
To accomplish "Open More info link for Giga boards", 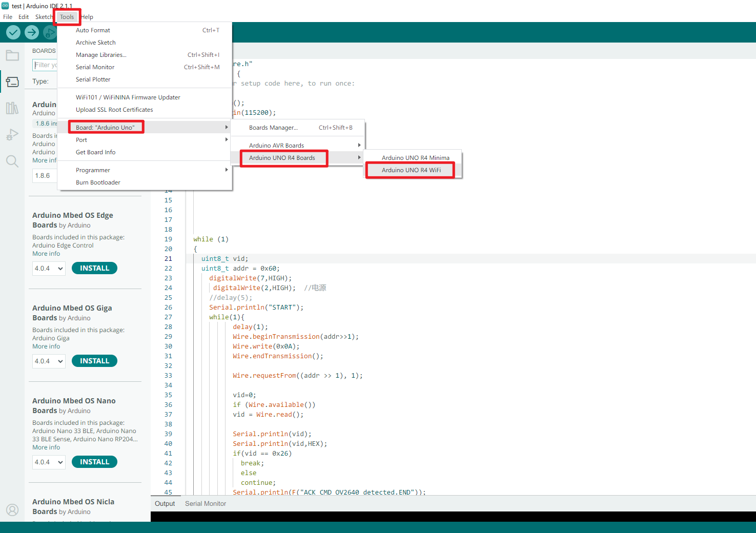I will pyautogui.click(x=46, y=346).
